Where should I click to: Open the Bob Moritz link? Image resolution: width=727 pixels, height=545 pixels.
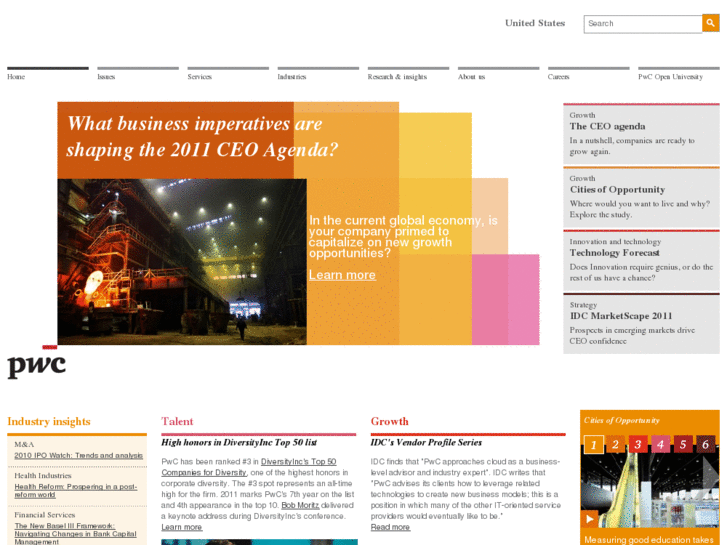pos(300,505)
